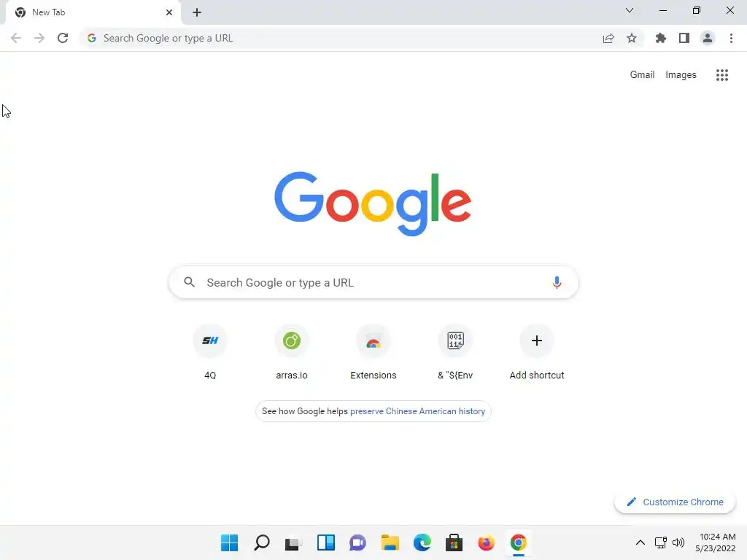Open the Extensions shortcut tile
The width and height of the screenshot is (747, 560).
tap(373, 352)
